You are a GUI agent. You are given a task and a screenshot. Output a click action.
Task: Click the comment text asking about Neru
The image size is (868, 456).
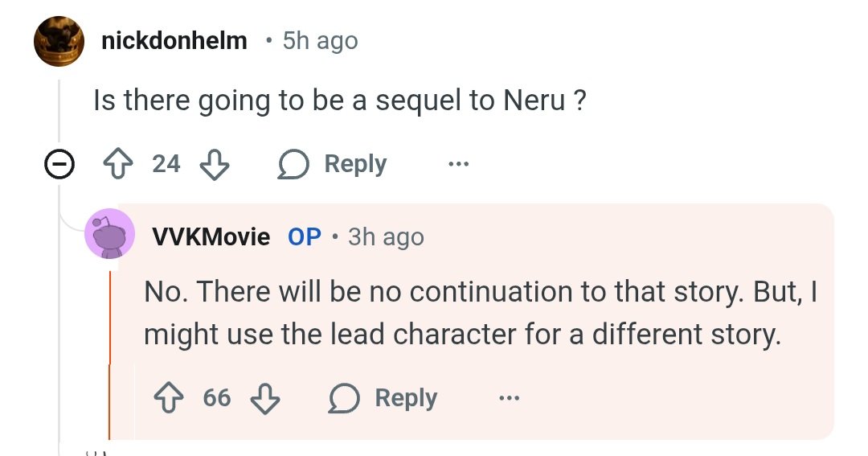click(338, 101)
